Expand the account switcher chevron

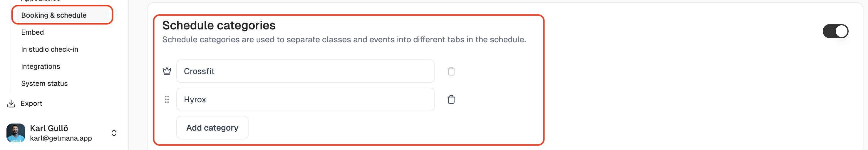114,133
